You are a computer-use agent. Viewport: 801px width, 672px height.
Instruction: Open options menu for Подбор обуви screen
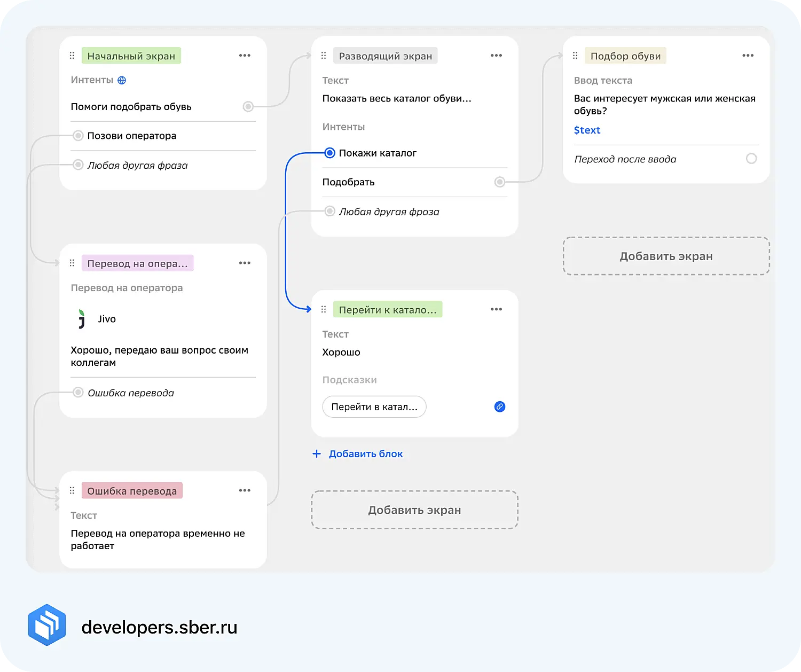(x=748, y=56)
